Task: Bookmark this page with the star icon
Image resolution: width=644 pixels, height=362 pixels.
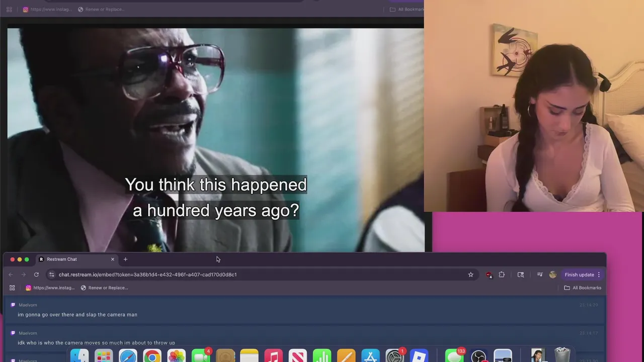Action: click(471, 275)
